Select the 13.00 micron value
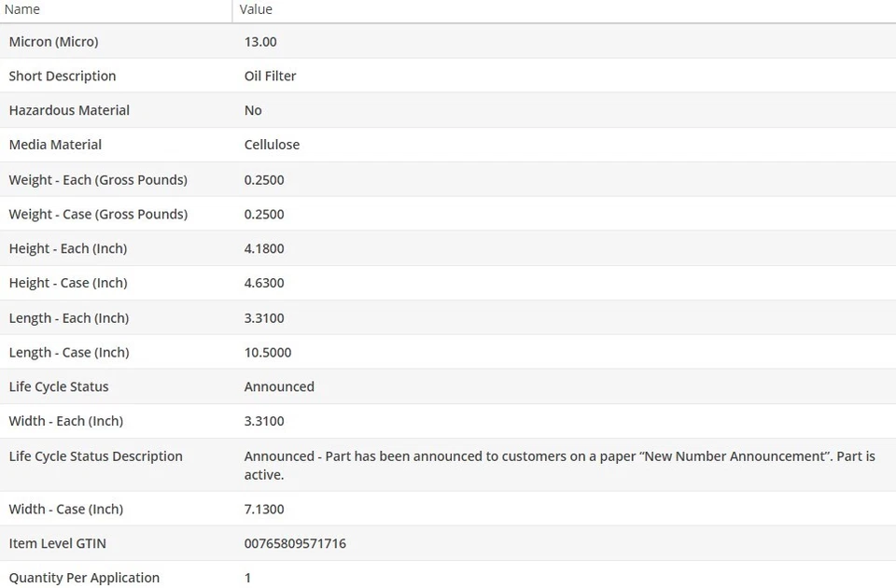Image resolution: width=896 pixels, height=588 pixels. [x=260, y=42]
